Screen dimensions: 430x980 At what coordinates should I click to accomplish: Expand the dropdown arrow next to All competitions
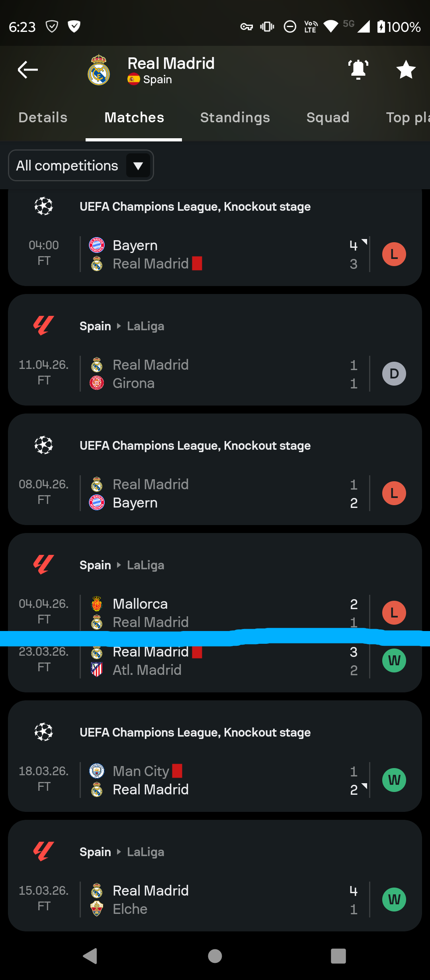(138, 166)
